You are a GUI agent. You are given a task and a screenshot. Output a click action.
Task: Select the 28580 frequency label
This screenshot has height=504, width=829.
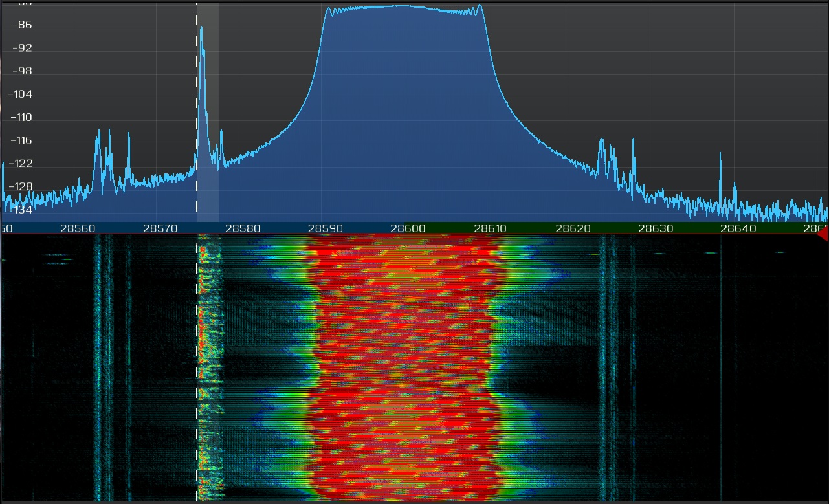[x=239, y=228]
